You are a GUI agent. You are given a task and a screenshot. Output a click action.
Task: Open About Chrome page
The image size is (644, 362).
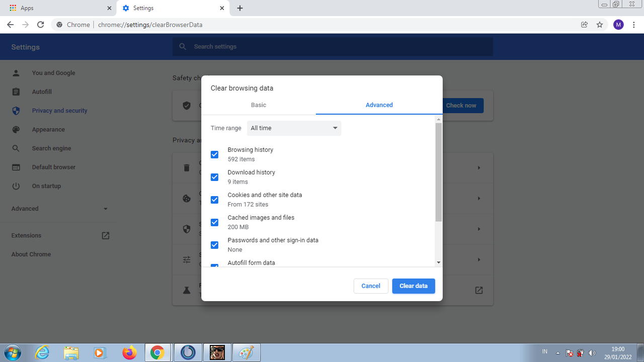coord(31,254)
